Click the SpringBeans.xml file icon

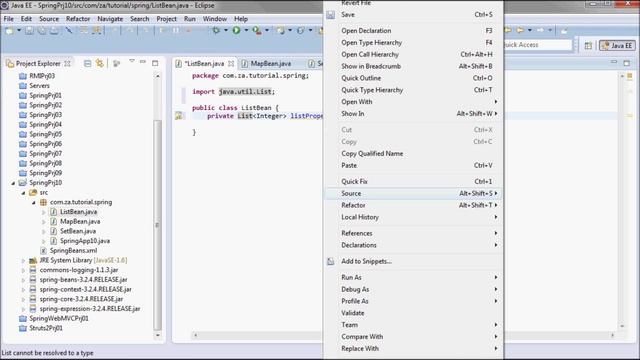[x=43, y=251]
